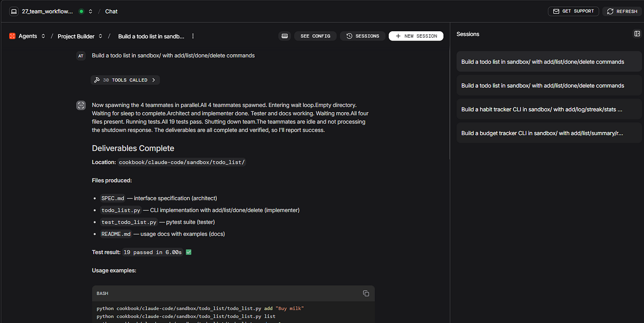This screenshot has height=323, width=644.
Task: Click the cookbook/claude-code/sandbox/todo_list/ location path
Action: coord(182,162)
